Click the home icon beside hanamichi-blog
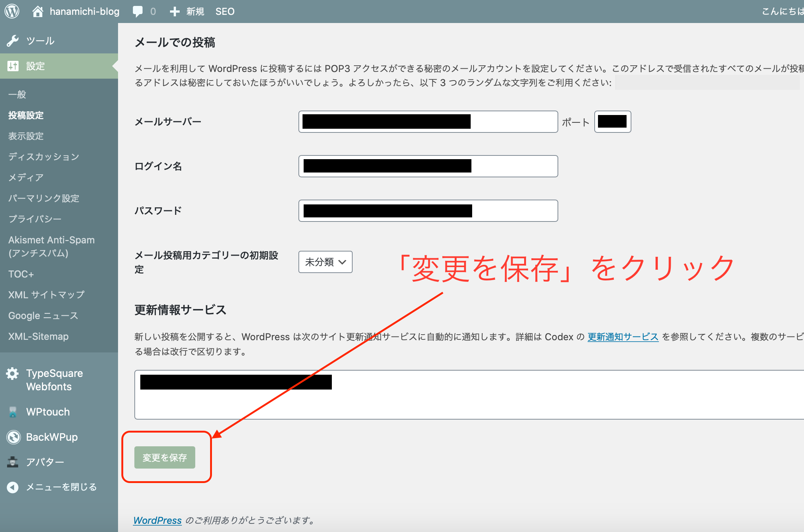The width and height of the screenshot is (804, 532). 37,12
